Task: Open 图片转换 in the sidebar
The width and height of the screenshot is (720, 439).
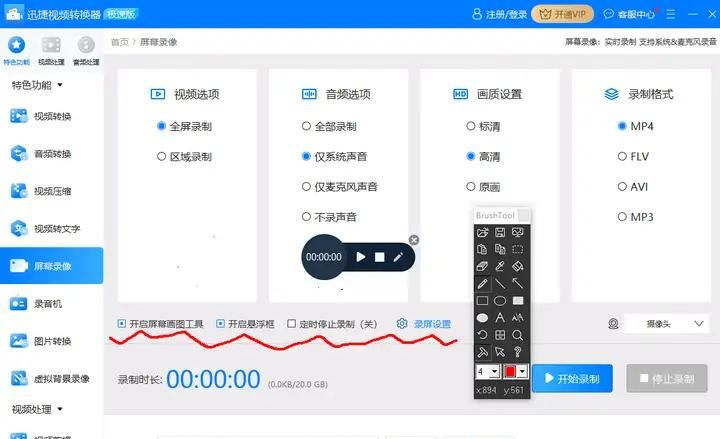Action: pyautogui.click(x=51, y=341)
